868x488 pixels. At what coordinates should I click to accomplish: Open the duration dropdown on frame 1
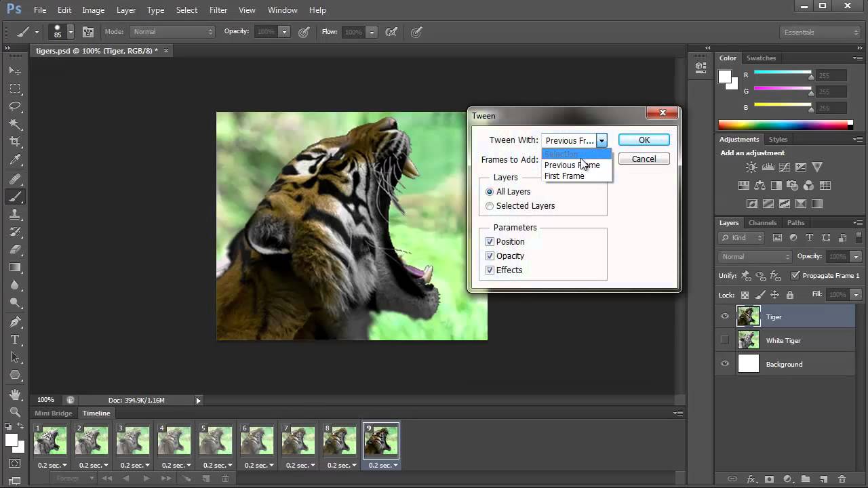[64, 465]
